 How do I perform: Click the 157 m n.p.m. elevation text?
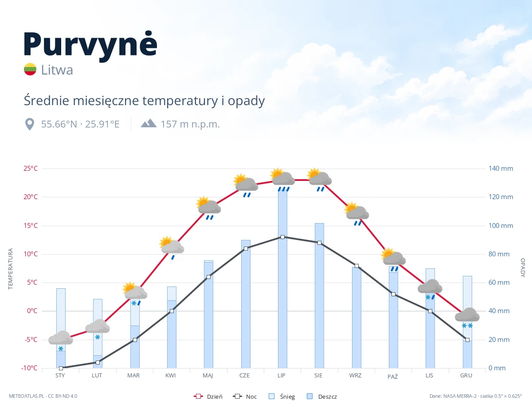[x=190, y=124]
